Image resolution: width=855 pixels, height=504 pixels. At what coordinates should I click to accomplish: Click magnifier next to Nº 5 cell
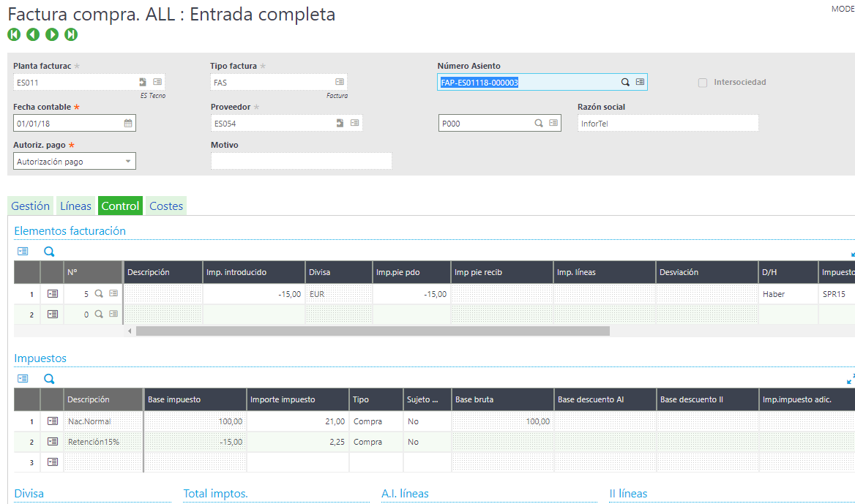(x=99, y=293)
